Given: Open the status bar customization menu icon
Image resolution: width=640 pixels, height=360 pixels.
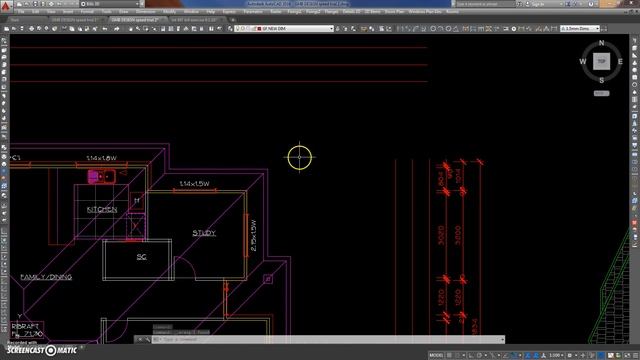Looking at the screenshot, I should coord(636,356).
